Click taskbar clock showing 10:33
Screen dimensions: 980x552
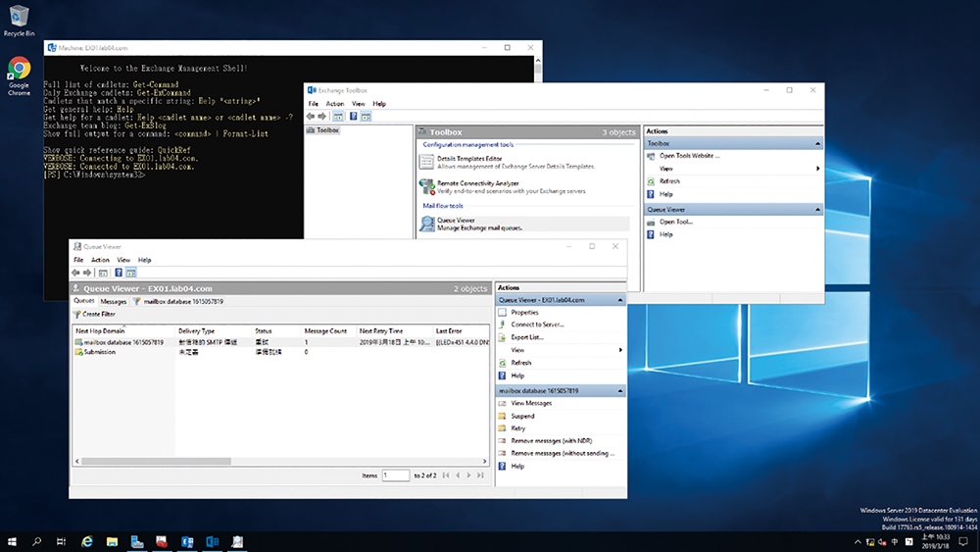[935, 541]
